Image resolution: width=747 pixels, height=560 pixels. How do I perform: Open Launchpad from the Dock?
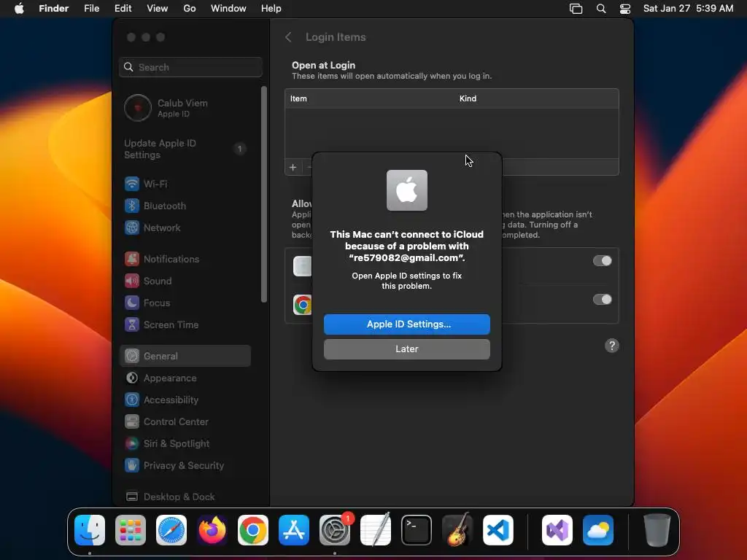coord(131,530)
